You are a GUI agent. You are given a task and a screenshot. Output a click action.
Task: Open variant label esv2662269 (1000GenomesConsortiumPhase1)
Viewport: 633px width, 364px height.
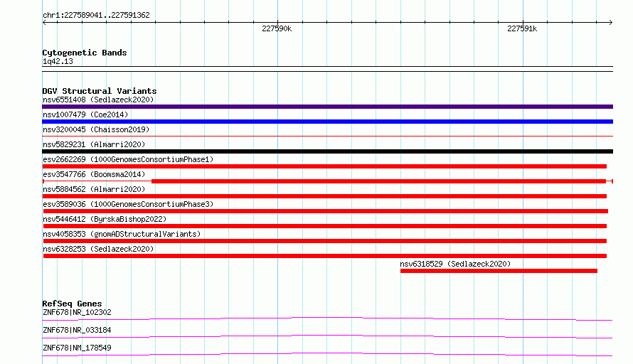(x=128, y=159)
